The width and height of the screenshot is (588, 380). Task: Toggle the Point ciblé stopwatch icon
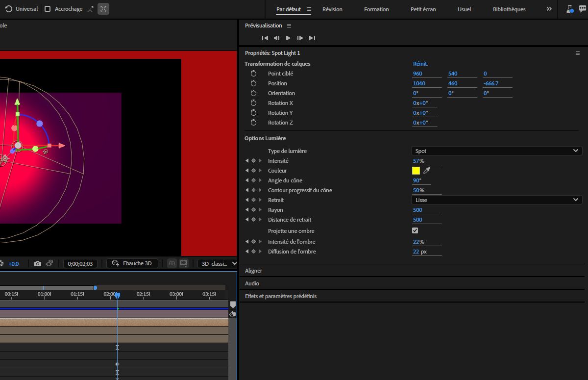(253, 74)
